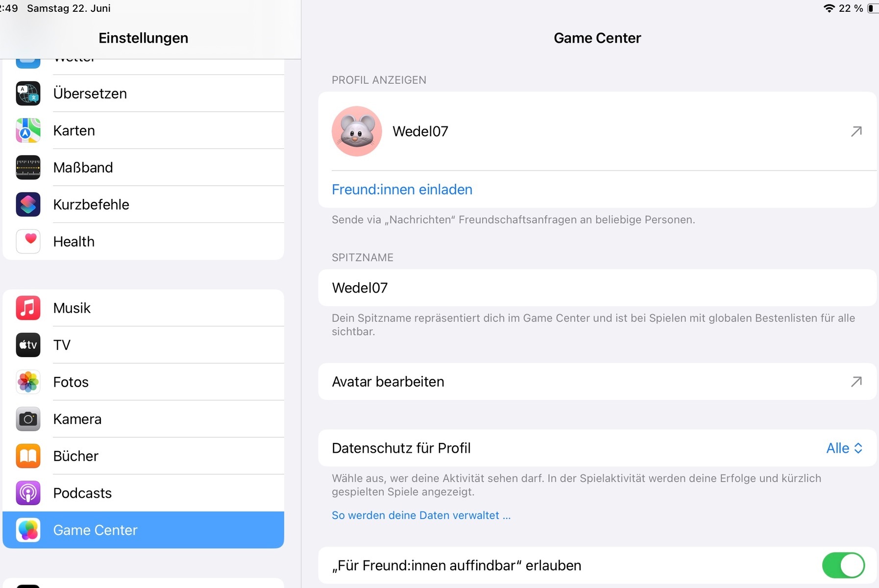Open the Musik app icon
The width and height of the screenshot is (879, 588).
click(28, 308)
